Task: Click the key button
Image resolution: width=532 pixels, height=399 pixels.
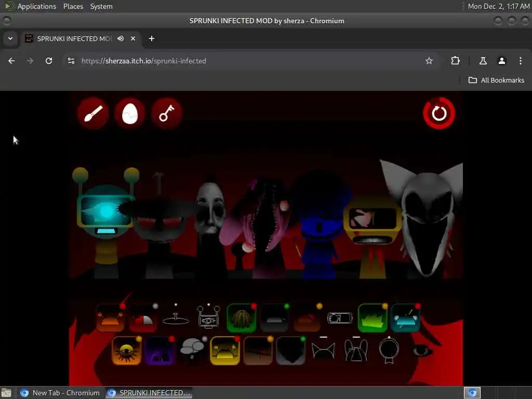Action: coord(167,113)
